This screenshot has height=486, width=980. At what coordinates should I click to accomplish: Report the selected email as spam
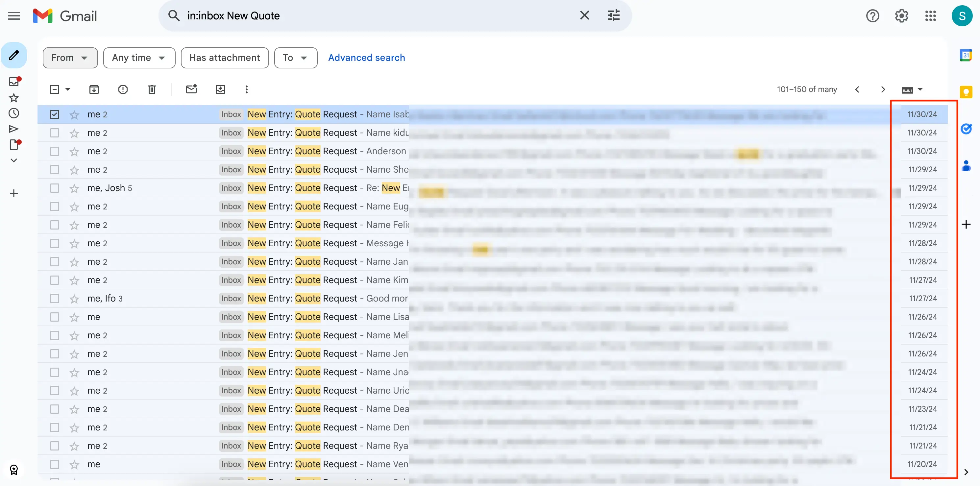(122, 89)
